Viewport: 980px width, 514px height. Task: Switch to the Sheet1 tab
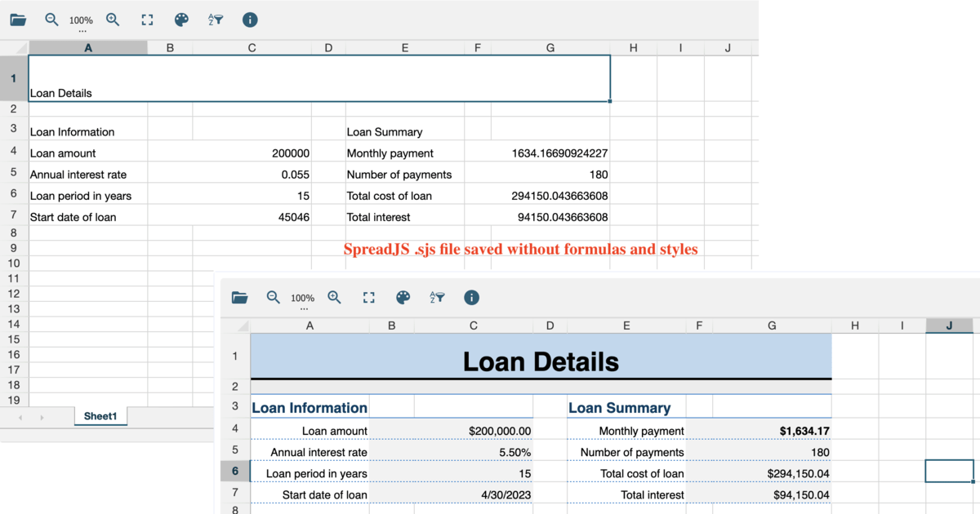coord(100,416)
